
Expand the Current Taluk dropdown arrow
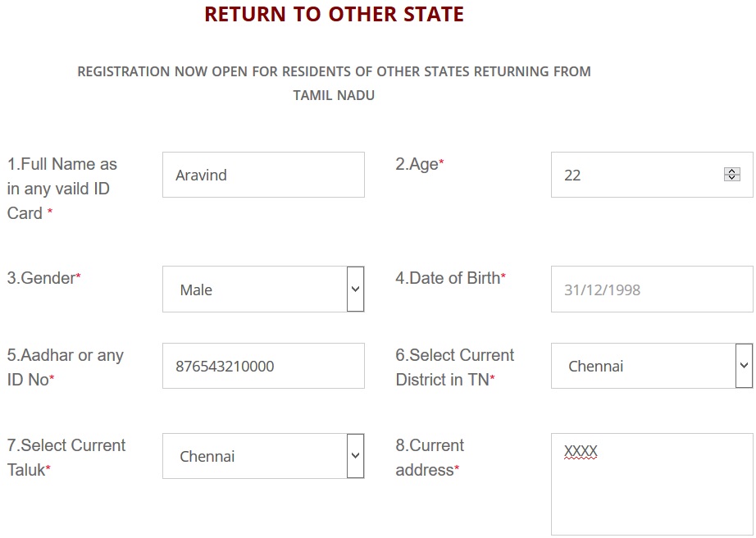(x=355, y=456)
